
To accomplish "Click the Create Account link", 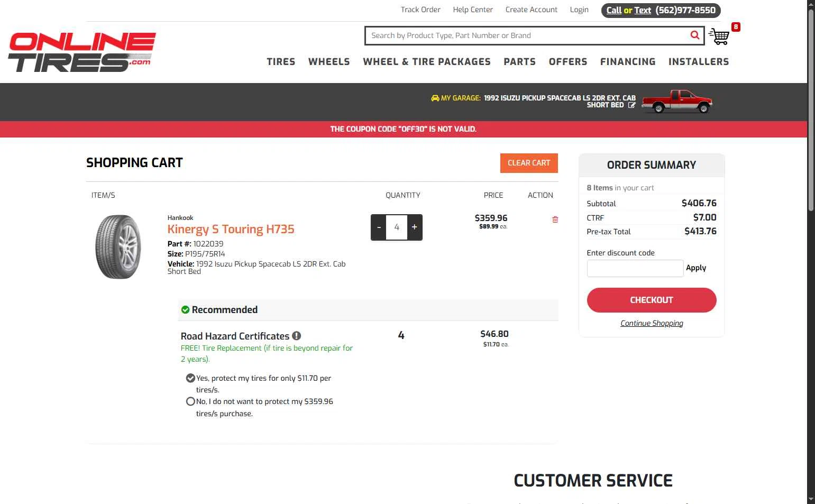I will pos(531,10).
